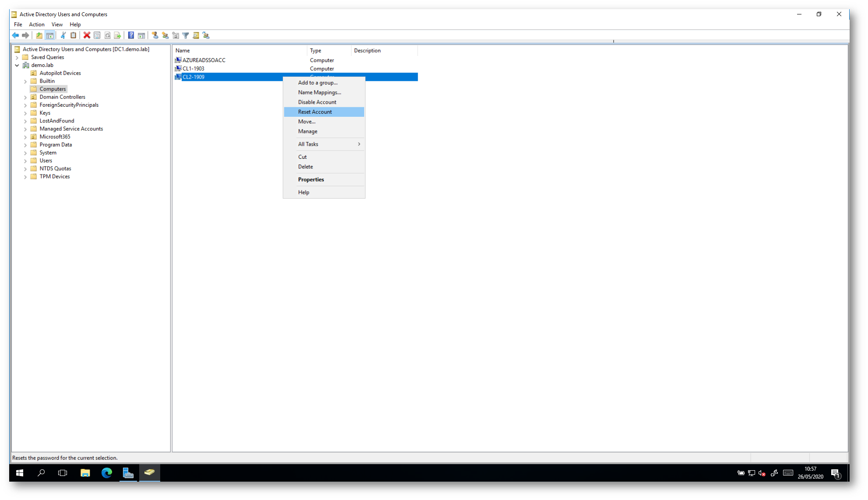The height and width of the screenshot is (500, 868).
Task: Create a new organizational unit toolbar icon
Action: 176,35
